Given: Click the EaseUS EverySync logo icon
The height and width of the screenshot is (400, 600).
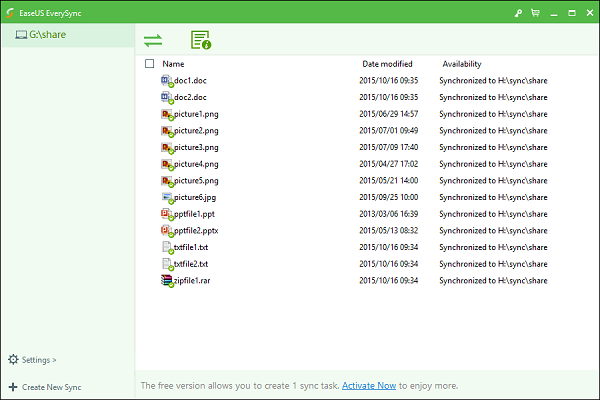Looking at the screenshot, I should point(10,12).
